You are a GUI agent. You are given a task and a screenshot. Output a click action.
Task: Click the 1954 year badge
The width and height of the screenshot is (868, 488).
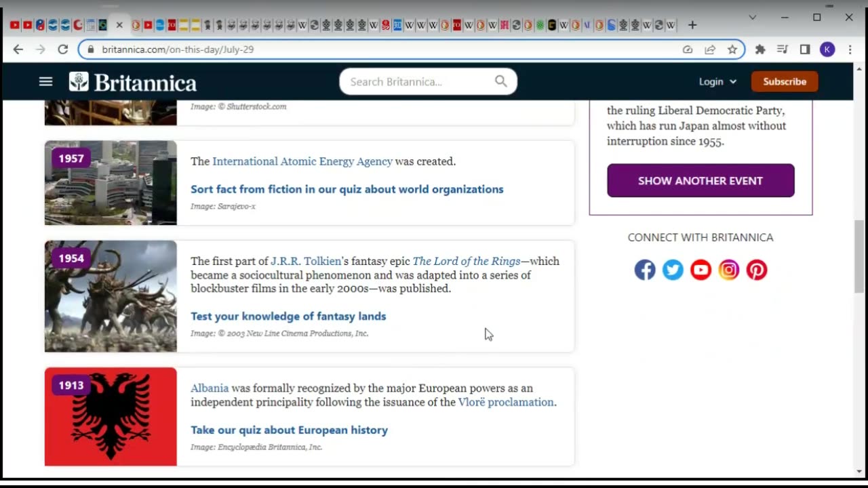71,258
